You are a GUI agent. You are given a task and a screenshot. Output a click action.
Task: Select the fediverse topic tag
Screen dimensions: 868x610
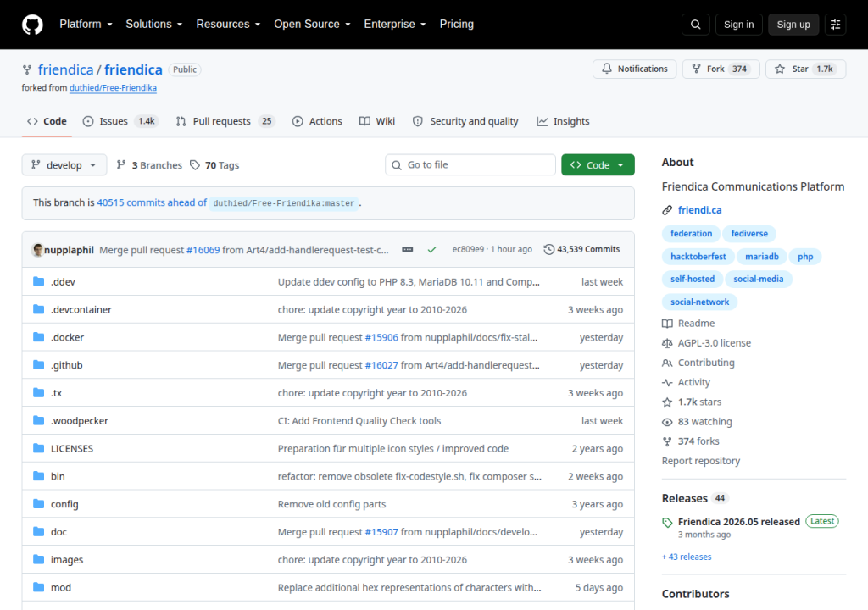point(749,234)
